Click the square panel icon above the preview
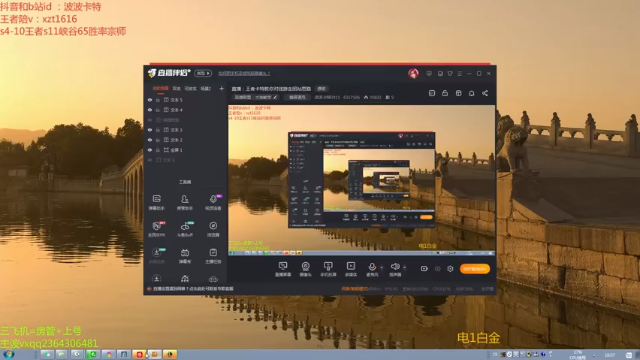 coord(432,93)
